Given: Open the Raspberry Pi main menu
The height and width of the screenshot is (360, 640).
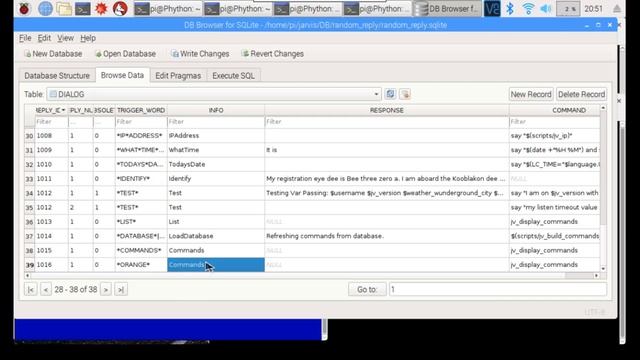Looking at the screenshot, I should 24,8.
